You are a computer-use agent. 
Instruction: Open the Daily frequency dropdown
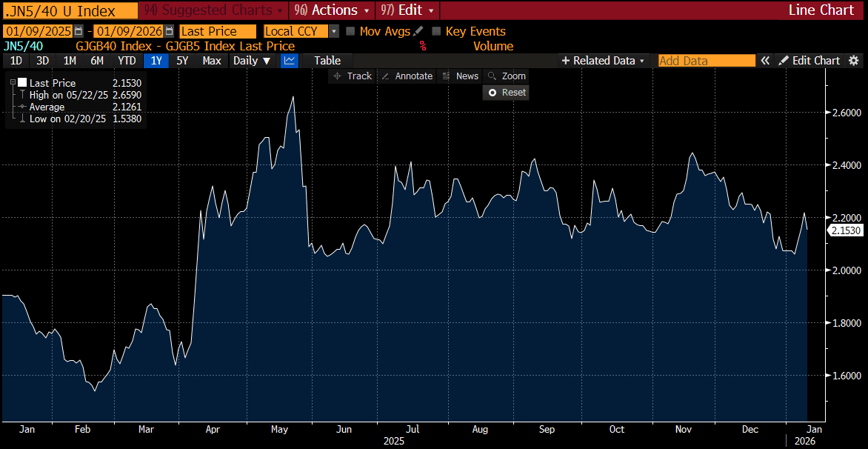click(x=253, y=61)
